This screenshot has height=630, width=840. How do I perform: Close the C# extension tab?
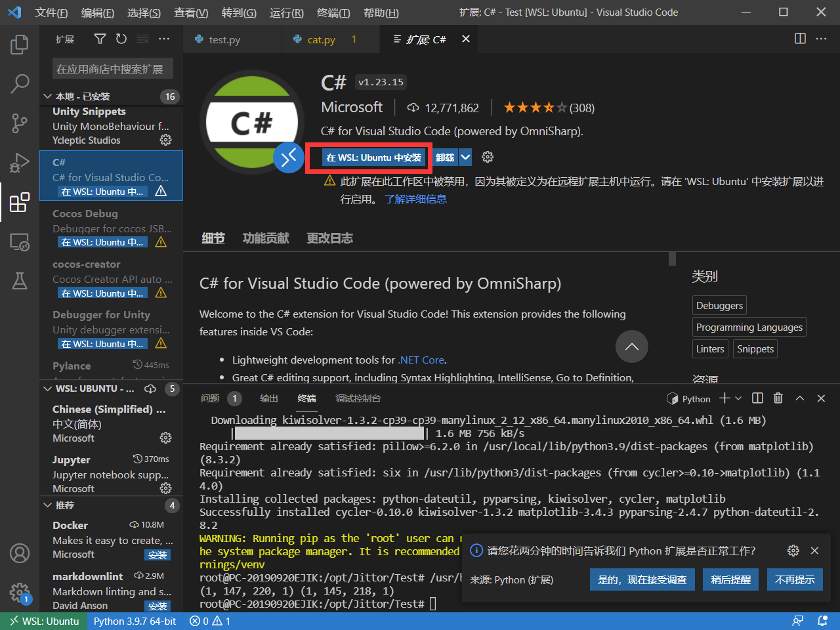pyautogui.click(x=466, y=39)
